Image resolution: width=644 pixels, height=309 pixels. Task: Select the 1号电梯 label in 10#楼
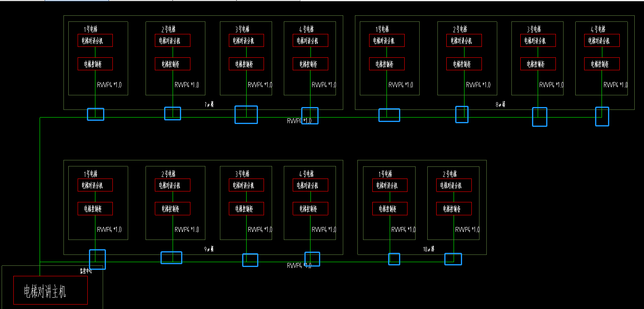(385, 174)
